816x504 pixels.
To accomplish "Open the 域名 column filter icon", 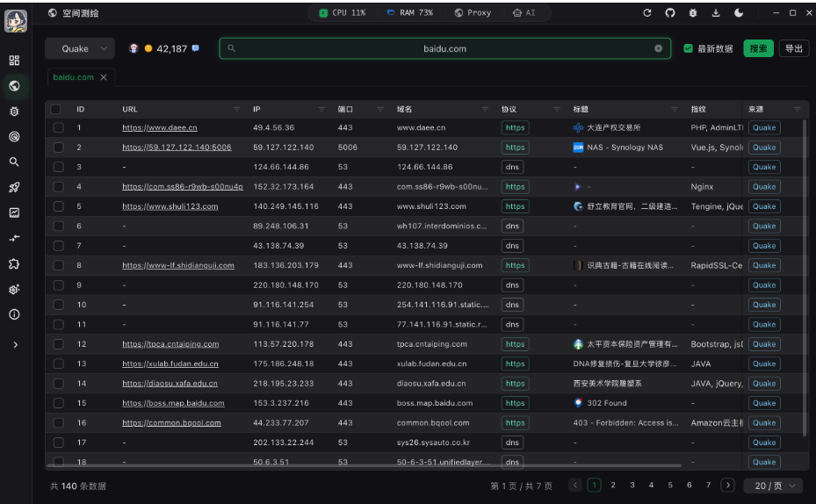I will 485,109.
